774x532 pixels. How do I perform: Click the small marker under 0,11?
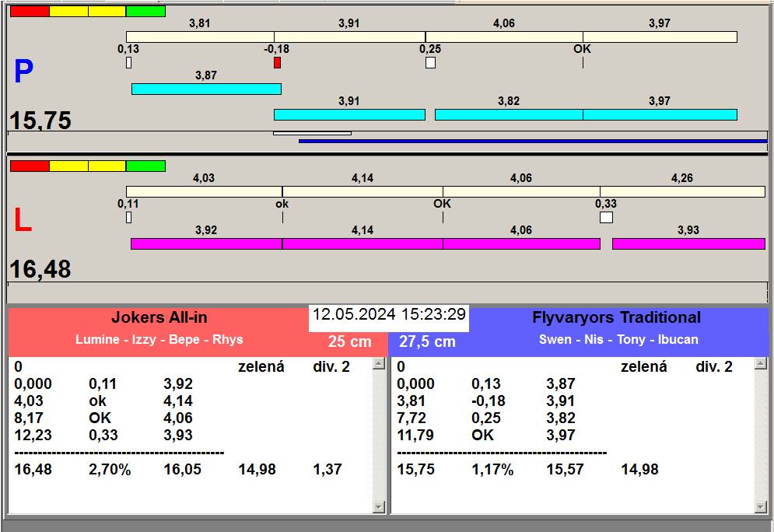click(129, 218)
